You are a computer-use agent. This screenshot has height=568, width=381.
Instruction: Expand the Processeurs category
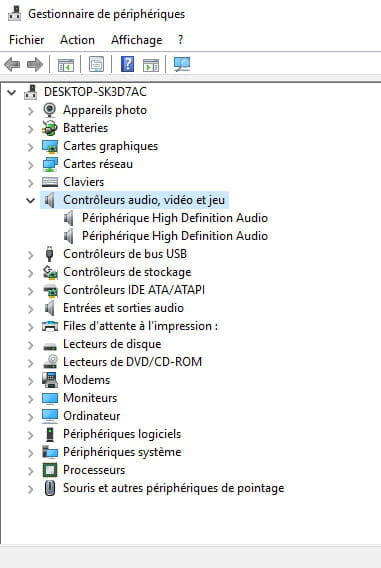31,471
